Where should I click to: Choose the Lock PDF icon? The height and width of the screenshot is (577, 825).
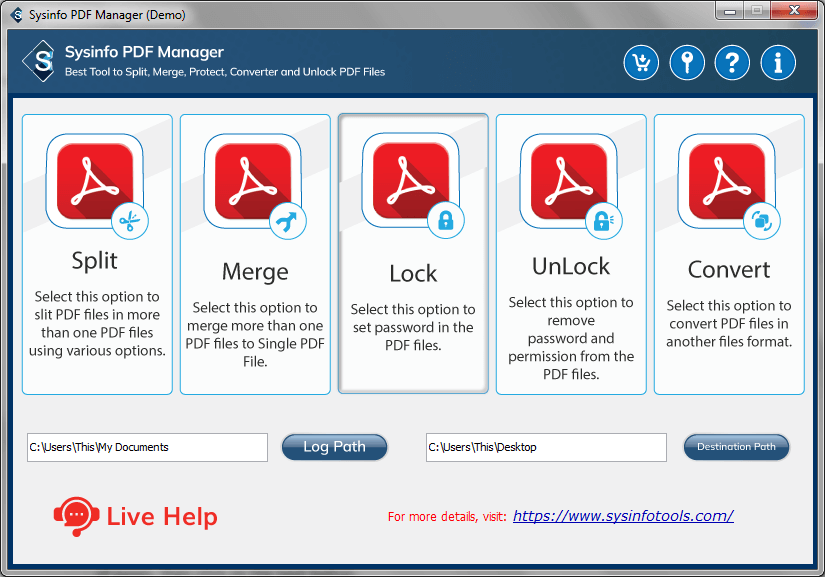(x=412, y=183)
